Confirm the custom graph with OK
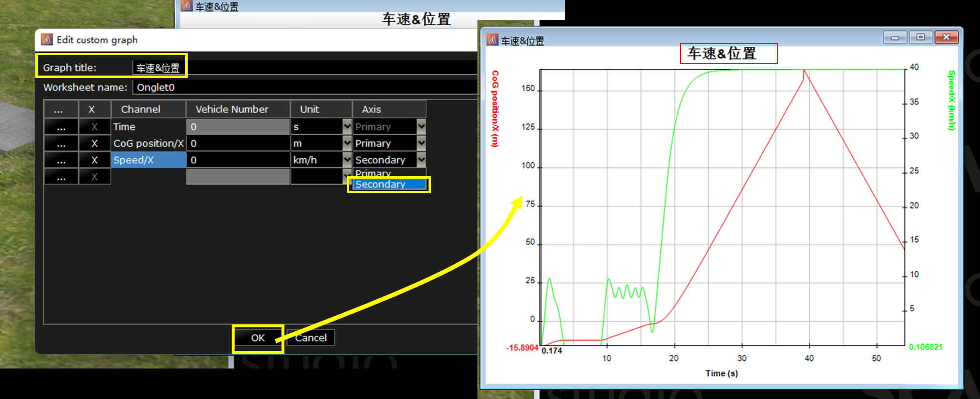Viewport: 980px width, 399px height. point(258,338)
